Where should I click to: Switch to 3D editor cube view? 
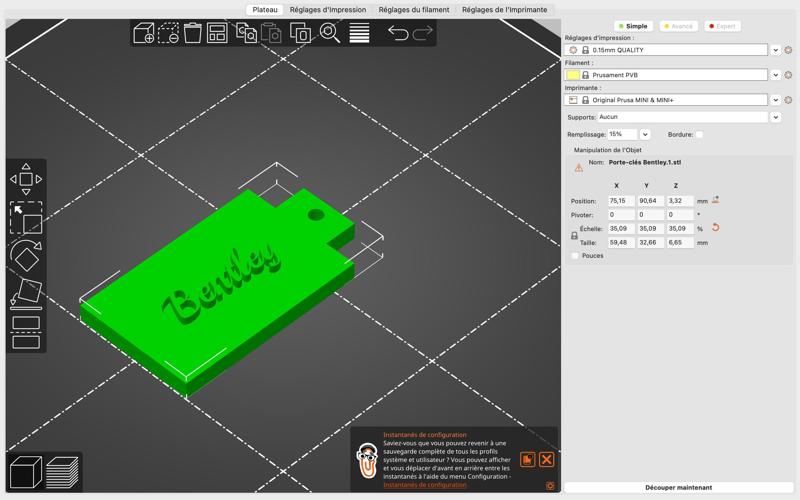pyautogui.click(x=26, y=472)
